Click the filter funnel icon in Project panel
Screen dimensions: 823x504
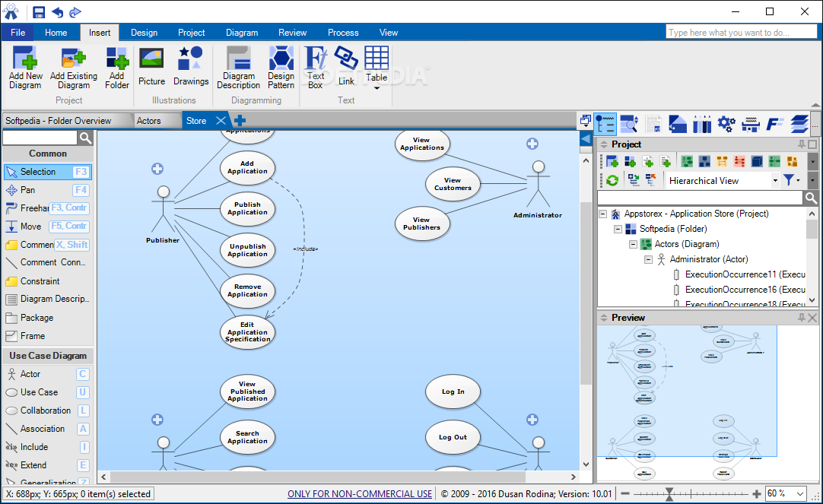(x=788, y=180)
